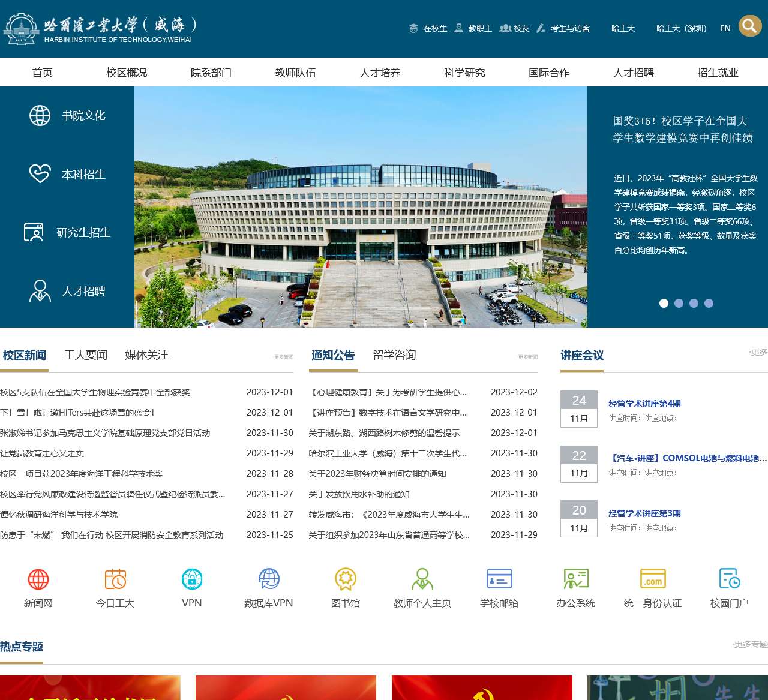Switch language via the EN link

point(725,28)
